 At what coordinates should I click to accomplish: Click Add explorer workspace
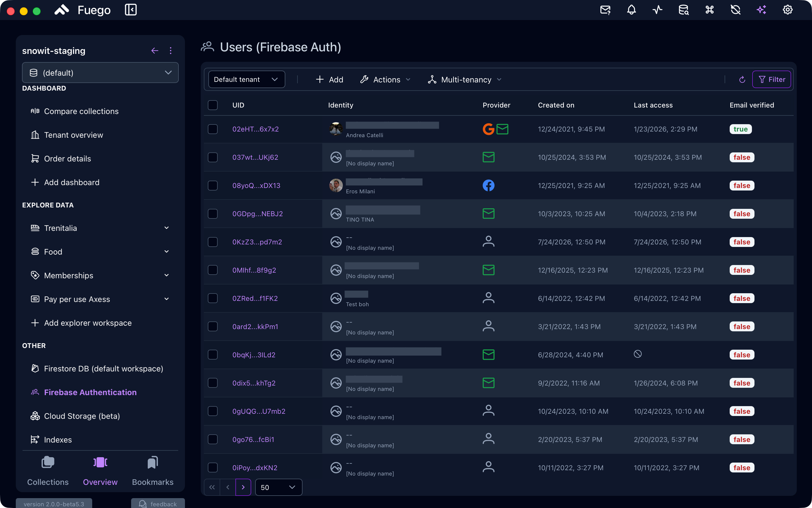(x=81, y=323)
